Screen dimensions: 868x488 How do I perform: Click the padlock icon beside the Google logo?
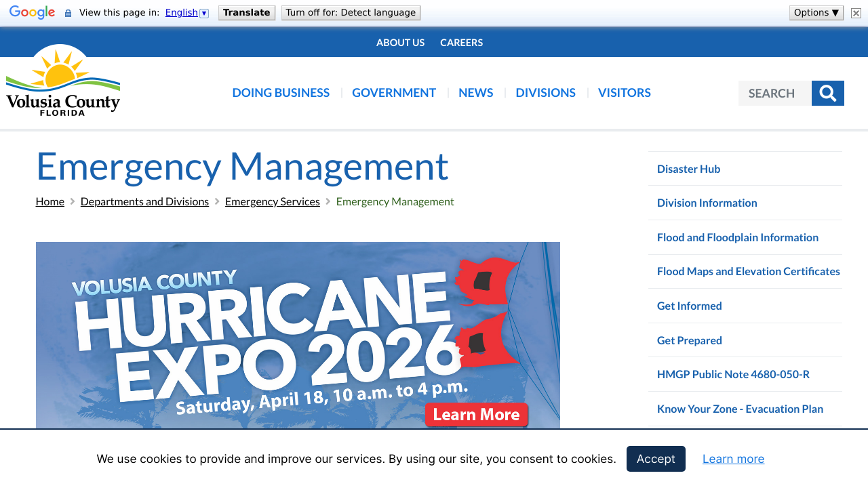pyautogui.click(x=66, y=12)
